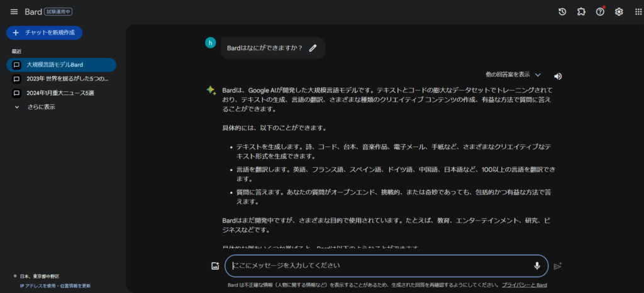Click the user avatar 'h'

[x=210, y=43]
